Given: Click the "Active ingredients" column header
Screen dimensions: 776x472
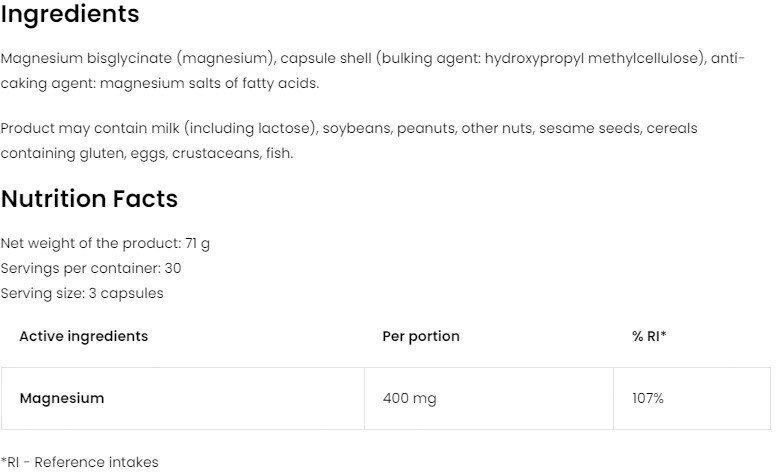Looking at the screenshot, I should coord(83,336).
